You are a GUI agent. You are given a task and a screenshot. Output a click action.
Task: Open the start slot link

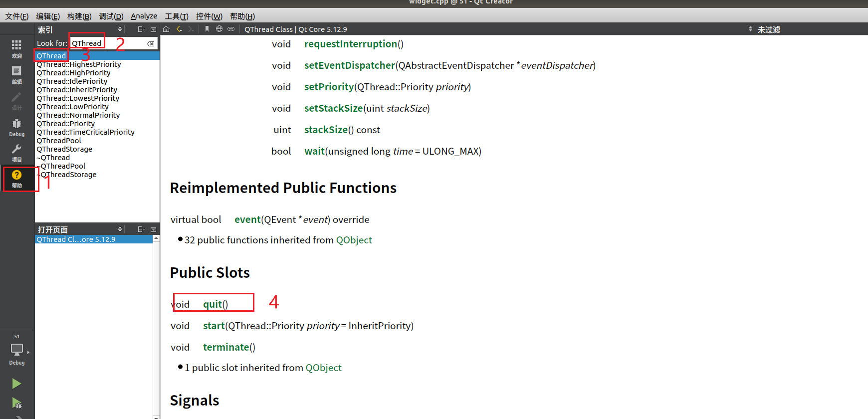214,326
